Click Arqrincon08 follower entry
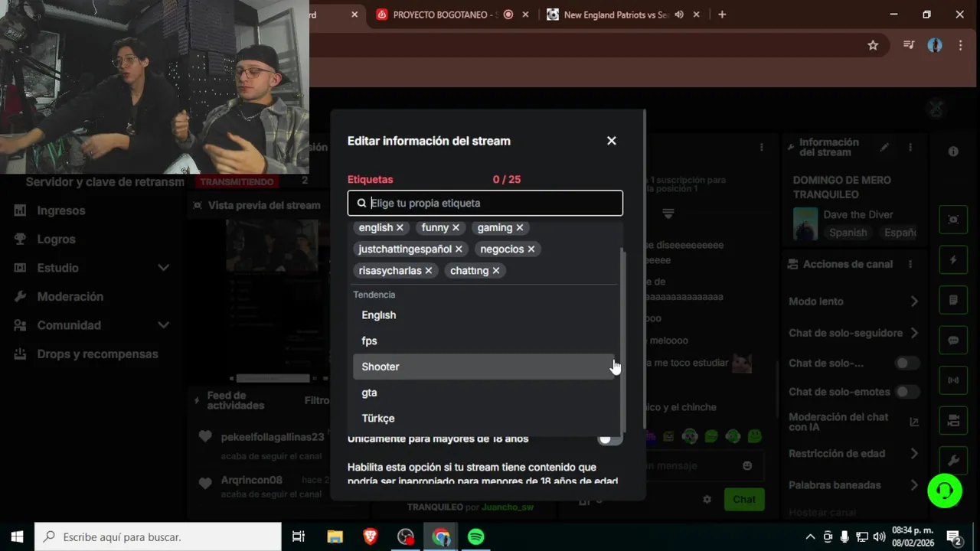This screenshot has width=980, height=551. (x=252, y=480)
